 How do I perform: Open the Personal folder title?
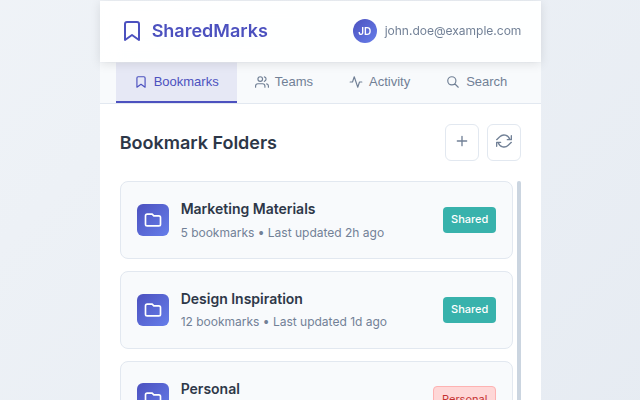(210, 389)
